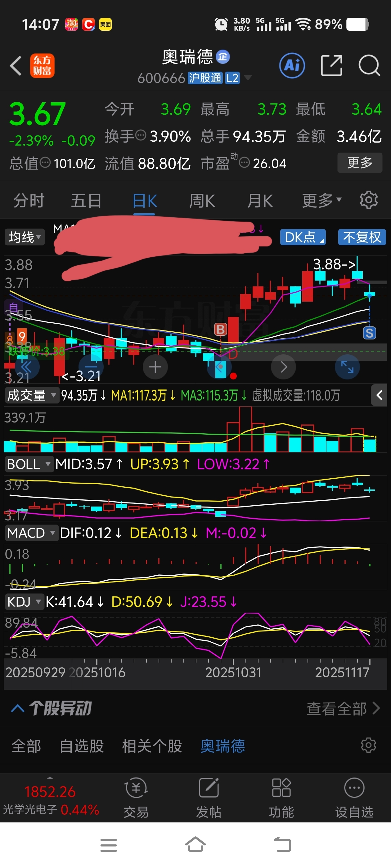Screen dimensions: 391x868
Task: Select the 日K tab
Action: 144,201
